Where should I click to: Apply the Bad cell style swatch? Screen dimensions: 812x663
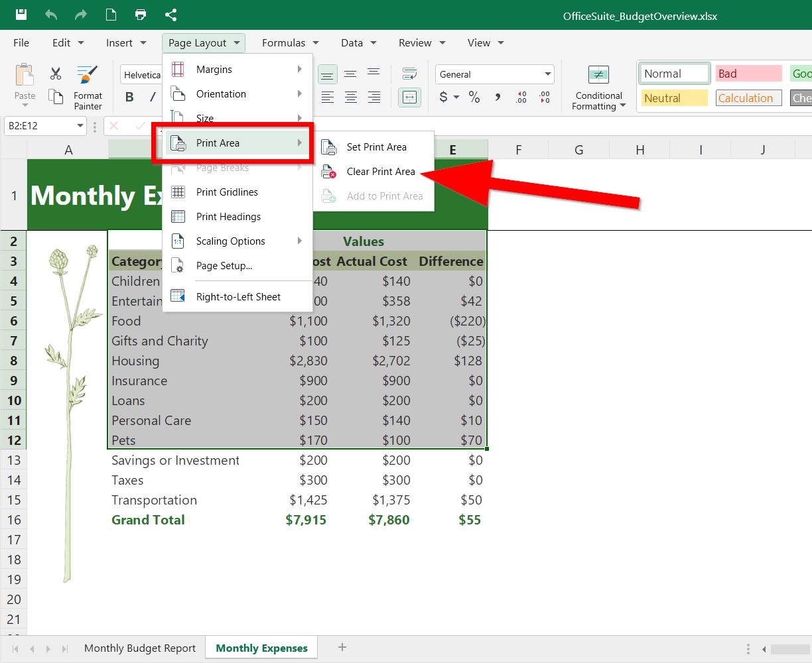click(x=748, y=74)
